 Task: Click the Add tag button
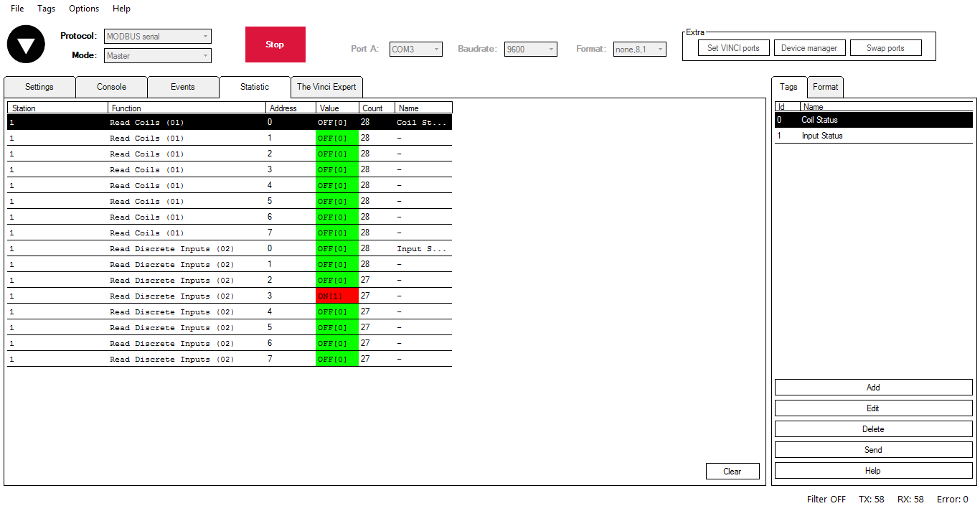click(x=874, y=388)
